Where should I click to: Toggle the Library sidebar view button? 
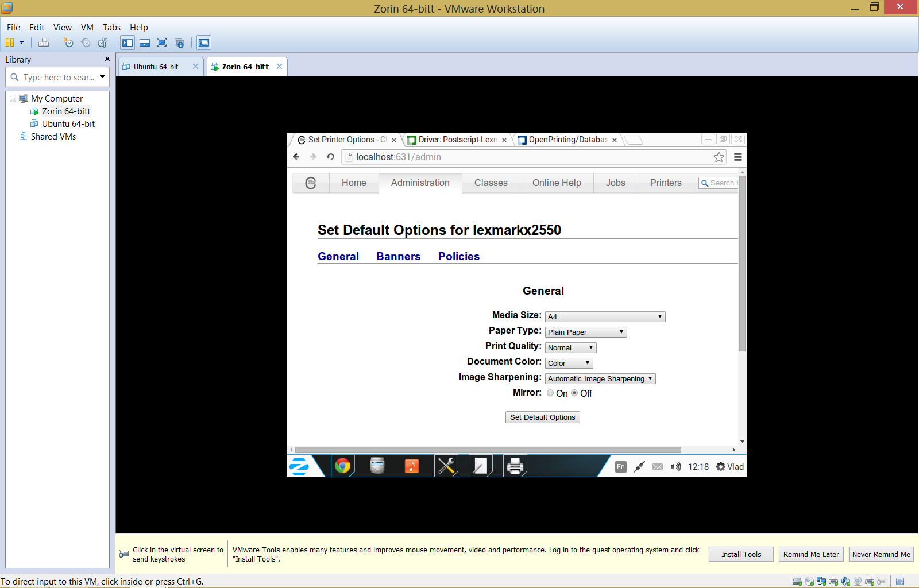[x=128, y=42]
